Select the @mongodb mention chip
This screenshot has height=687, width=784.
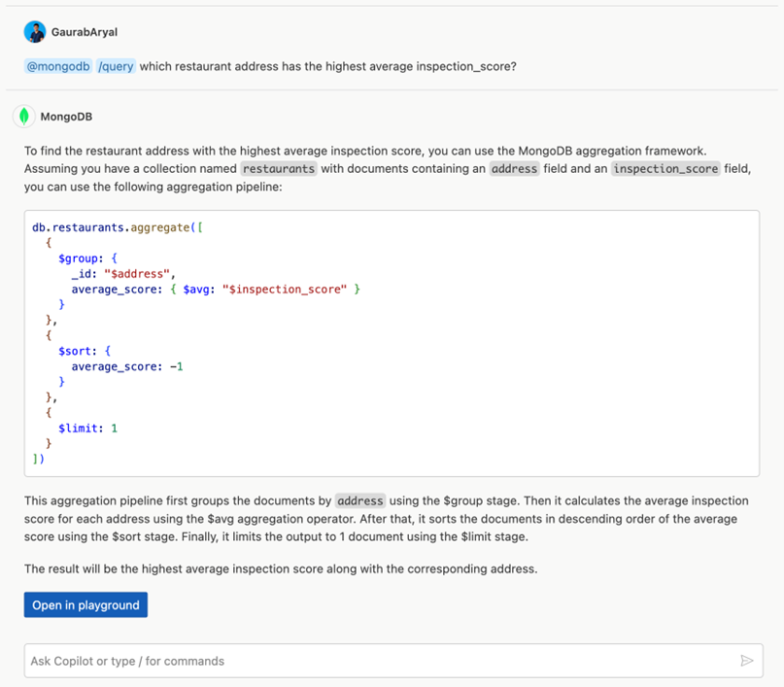(57, 66)
